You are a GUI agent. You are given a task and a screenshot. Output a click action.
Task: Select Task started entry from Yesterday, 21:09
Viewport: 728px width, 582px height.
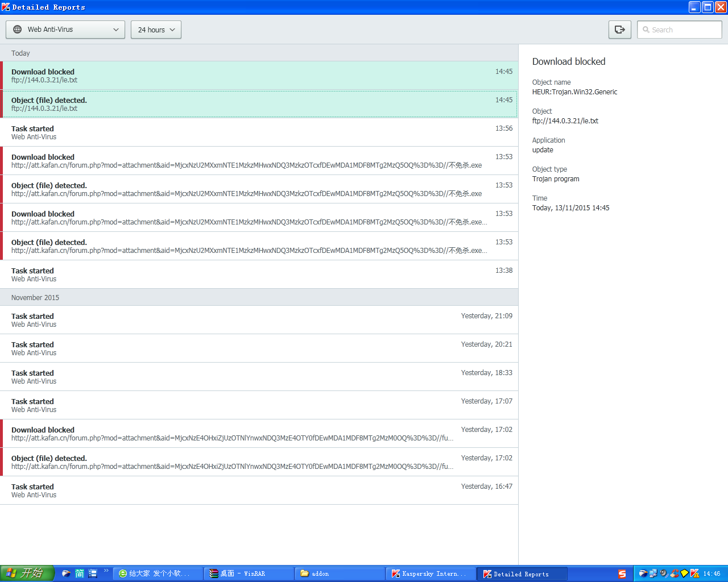tap(259, 320)
